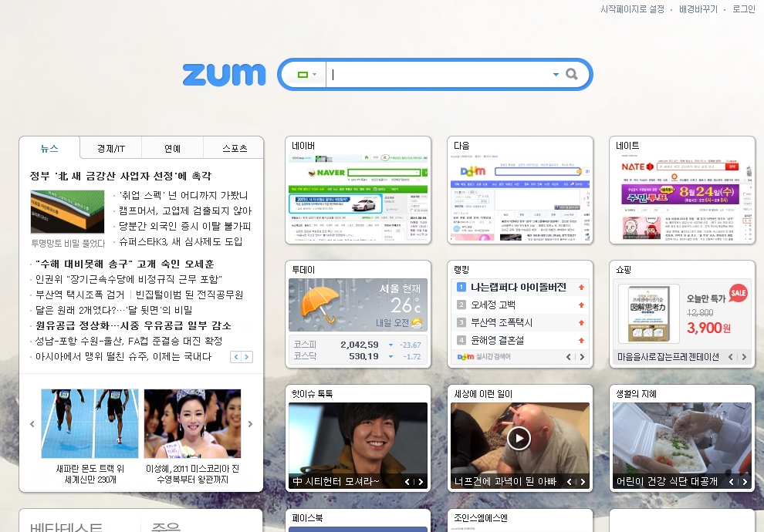Open the 다음 site thumbnail
This screenshot has width=764, height=532.
point(520,199)
